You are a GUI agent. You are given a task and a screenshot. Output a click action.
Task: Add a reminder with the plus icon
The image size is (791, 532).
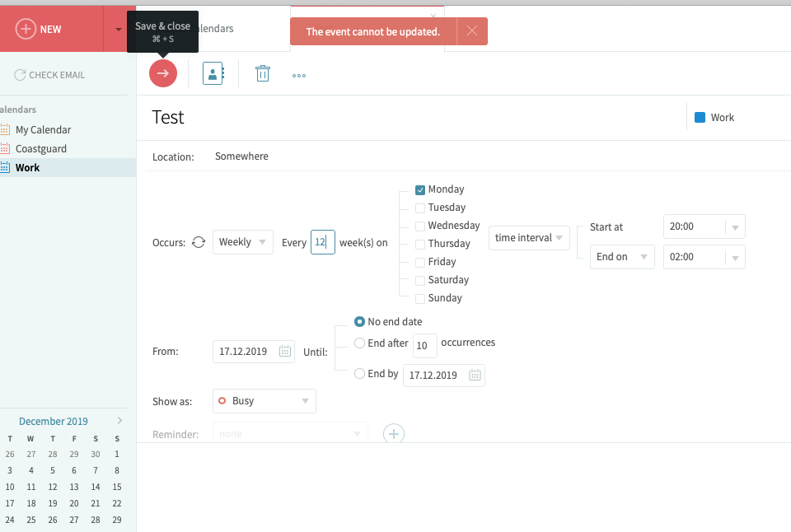click(394, 434)
